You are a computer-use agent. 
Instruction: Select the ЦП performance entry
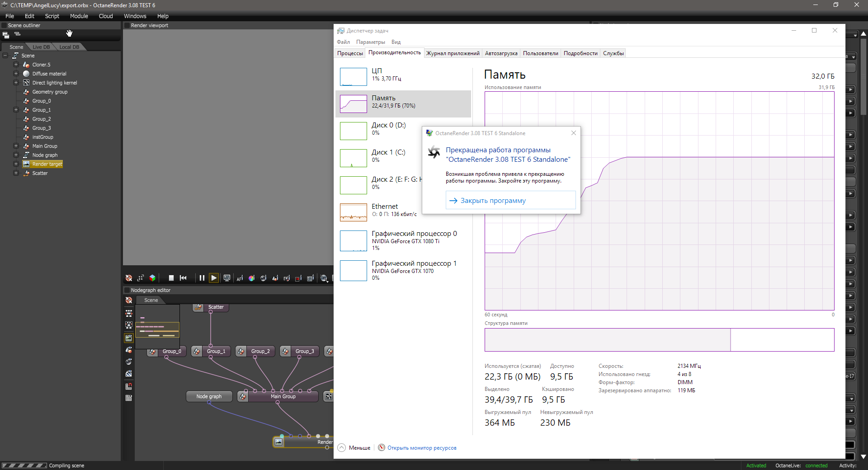coord(403,77)
